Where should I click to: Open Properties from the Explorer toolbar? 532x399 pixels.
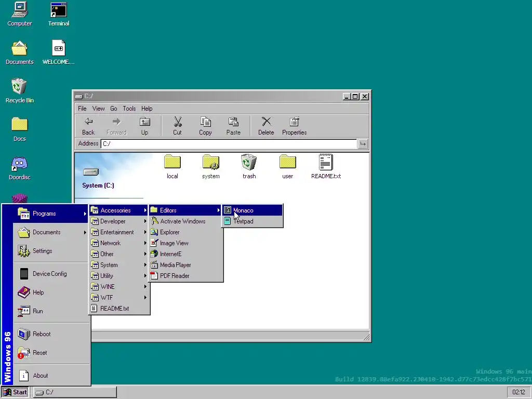[x=294, y=126]
